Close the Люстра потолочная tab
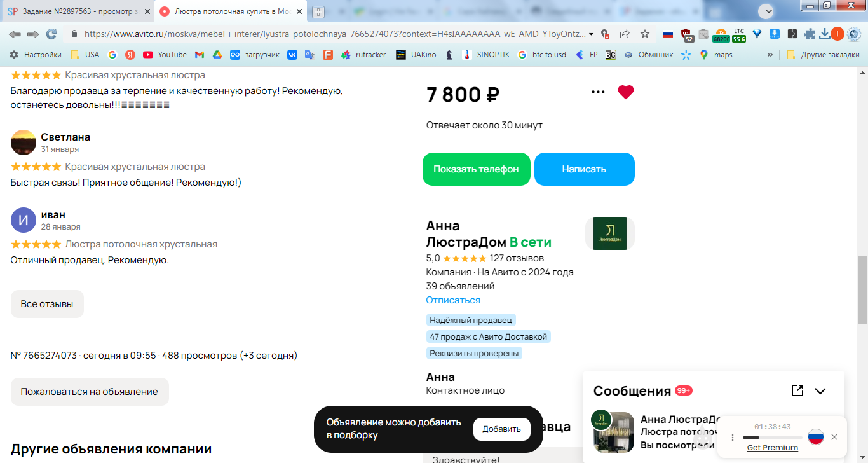The width and height of the screenshot is (868, 463). tap(299, 11)
